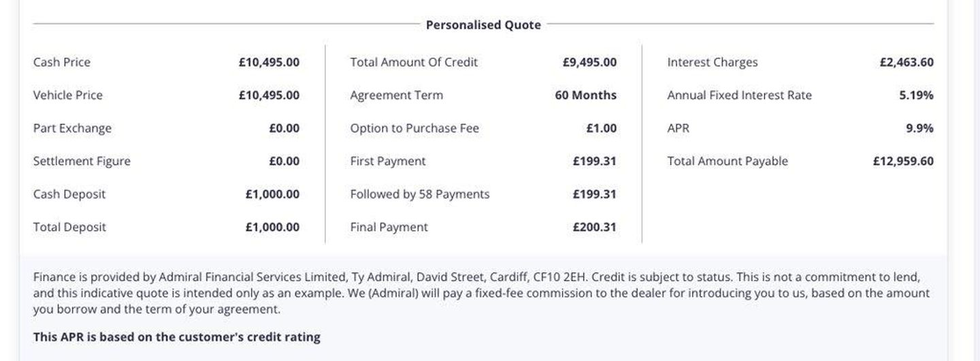Click the Personalised Quote heading
980x361 pixels.
coord(483,25)
